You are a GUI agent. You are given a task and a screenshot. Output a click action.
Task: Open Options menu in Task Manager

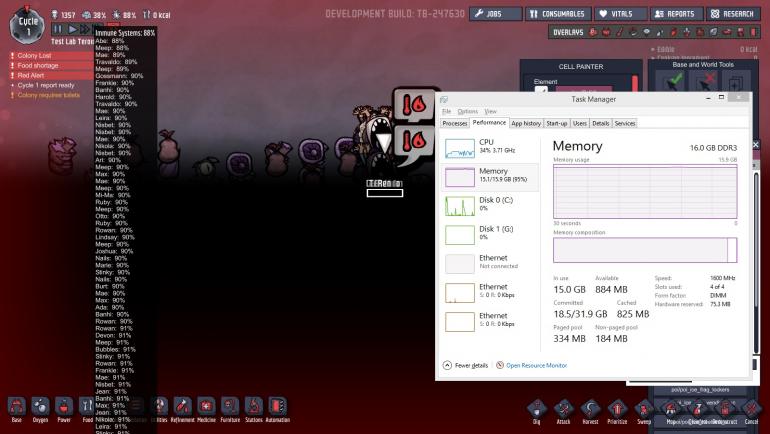(x=468, y=111)
